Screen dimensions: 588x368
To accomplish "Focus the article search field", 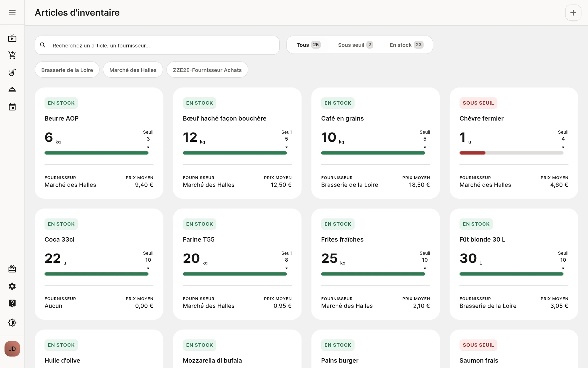I will [157, 45].
